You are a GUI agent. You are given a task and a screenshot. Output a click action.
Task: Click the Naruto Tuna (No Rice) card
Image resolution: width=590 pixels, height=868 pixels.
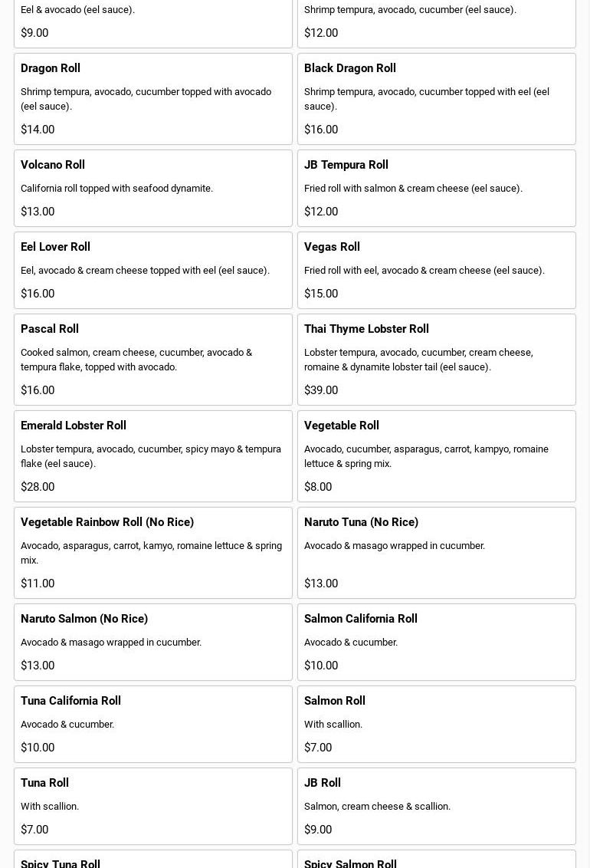[x=436, y=552]
